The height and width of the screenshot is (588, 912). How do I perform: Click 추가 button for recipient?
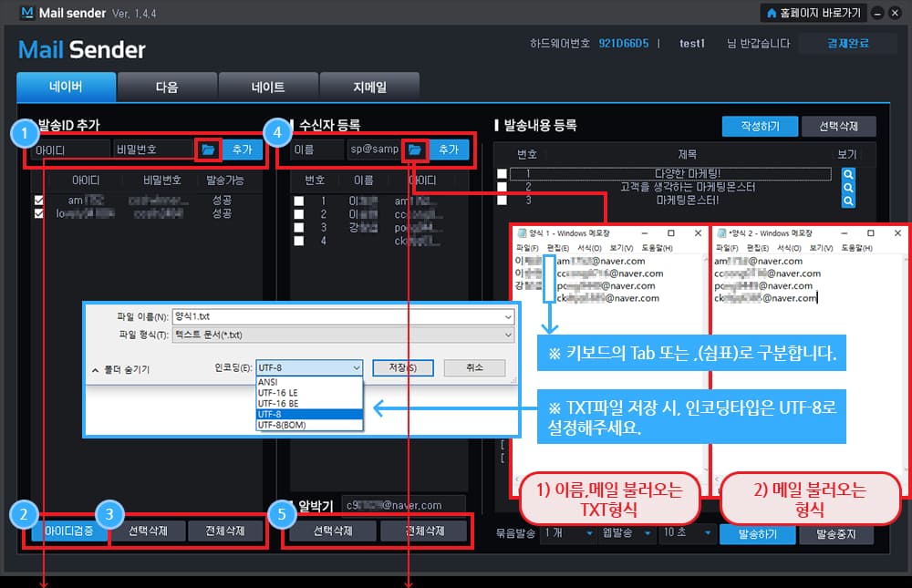pyautogui.click(x=449, y=150)
